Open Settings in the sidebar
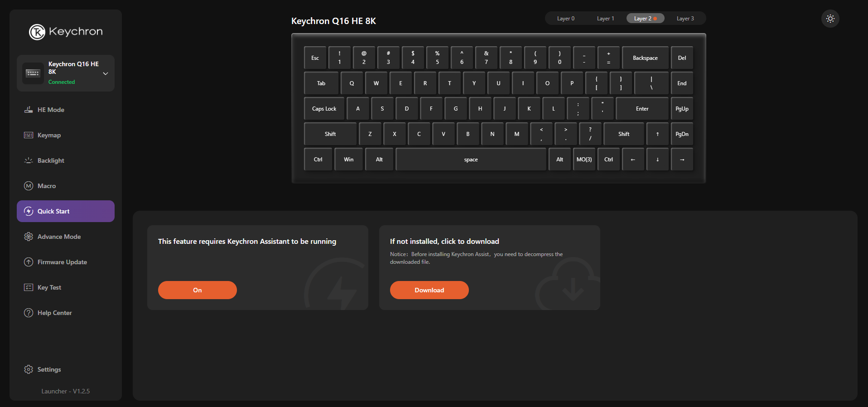The width and height of the screenshot is (868, 407). [x=49, y=369]
